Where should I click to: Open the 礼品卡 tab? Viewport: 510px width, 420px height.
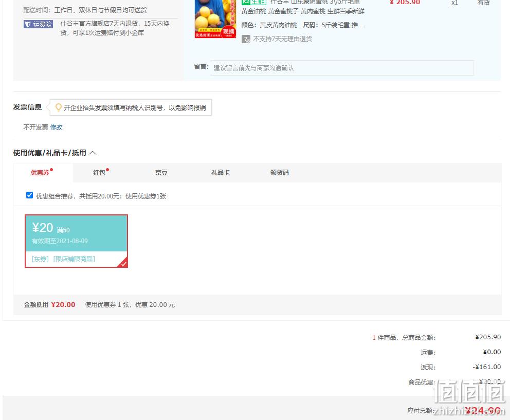[x=221, y=172]
